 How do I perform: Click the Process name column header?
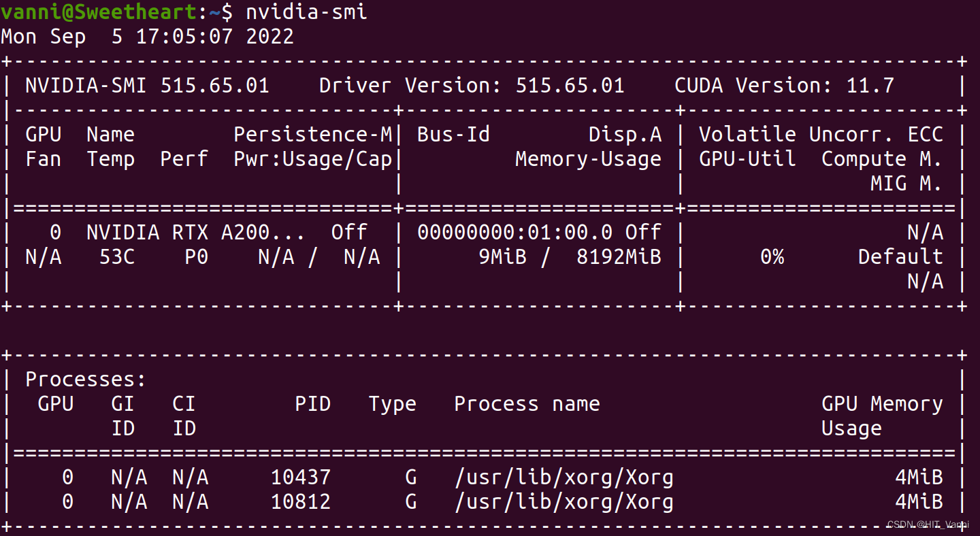coord(527,403)
